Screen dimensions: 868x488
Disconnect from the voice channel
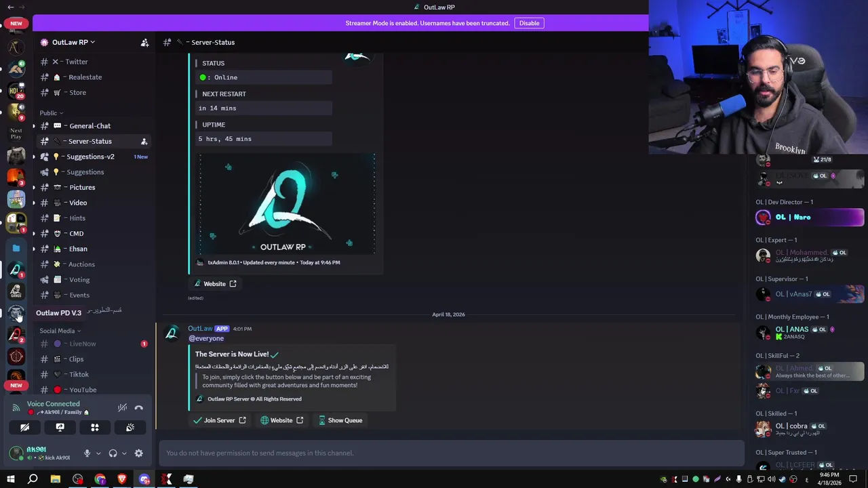(138, 408)
